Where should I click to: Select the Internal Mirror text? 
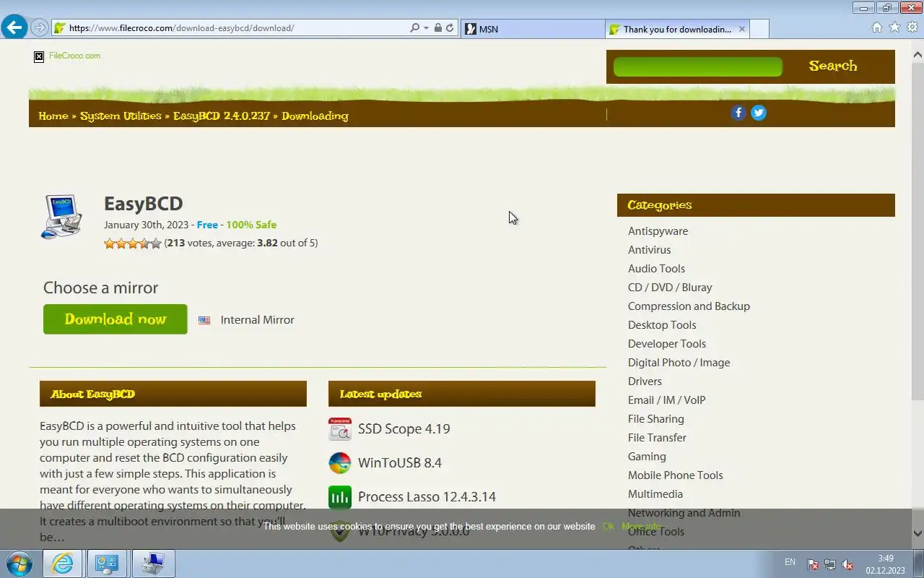[x=257, y=320]
